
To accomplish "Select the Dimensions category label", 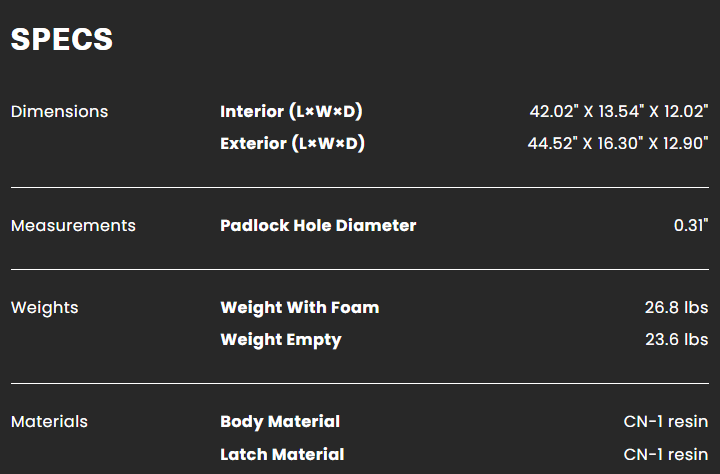I will point(59,112).
